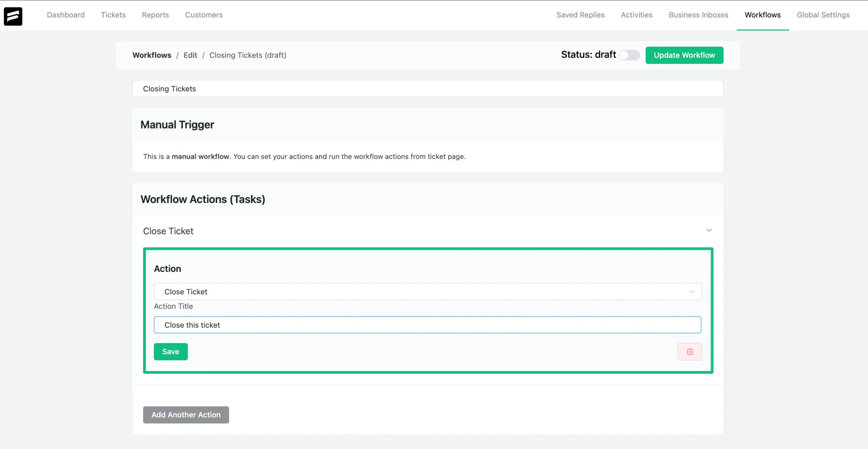The height and width of the screenshot is (449, 868).
Task: Click the Customers navigation icon
Action: pos(204,15)
